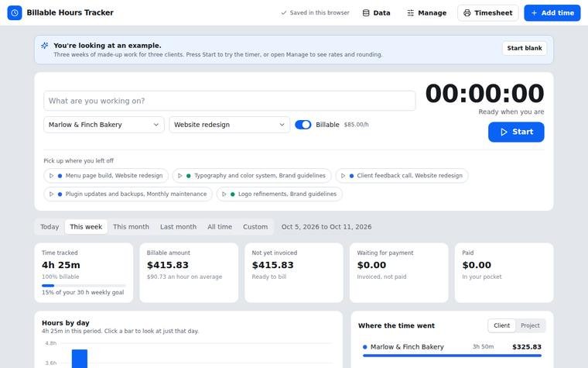Click the sliders icon beside Manage
The width and height of the screenshot is (588, 368).
[x=411, y=12]
